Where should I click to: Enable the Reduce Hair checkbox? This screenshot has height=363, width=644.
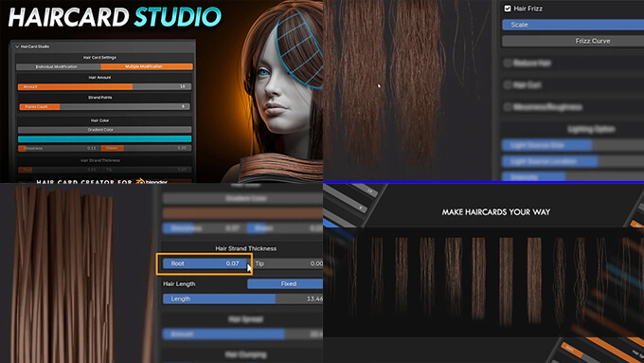[508, 63]
